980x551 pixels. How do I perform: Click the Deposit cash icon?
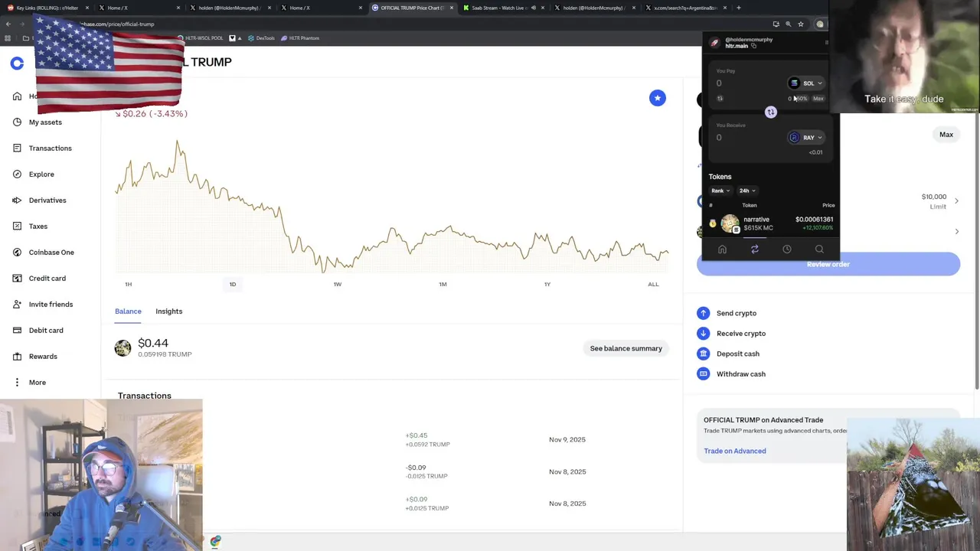click(703, 354)
